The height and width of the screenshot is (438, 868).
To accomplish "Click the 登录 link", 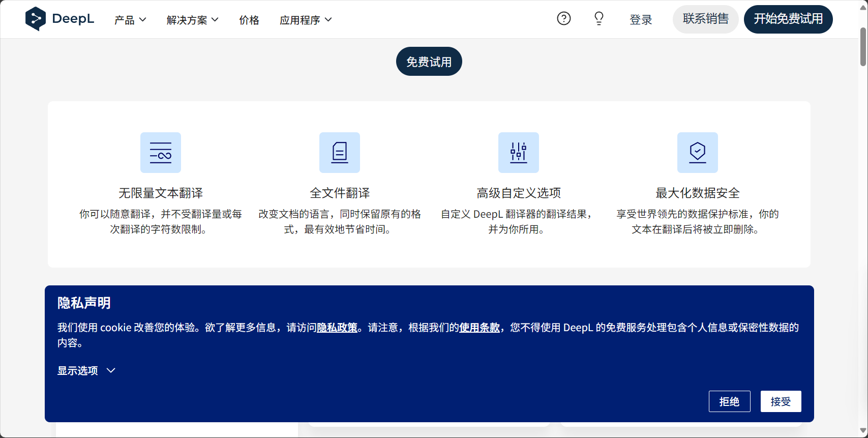I will click(x=641, y=20).
